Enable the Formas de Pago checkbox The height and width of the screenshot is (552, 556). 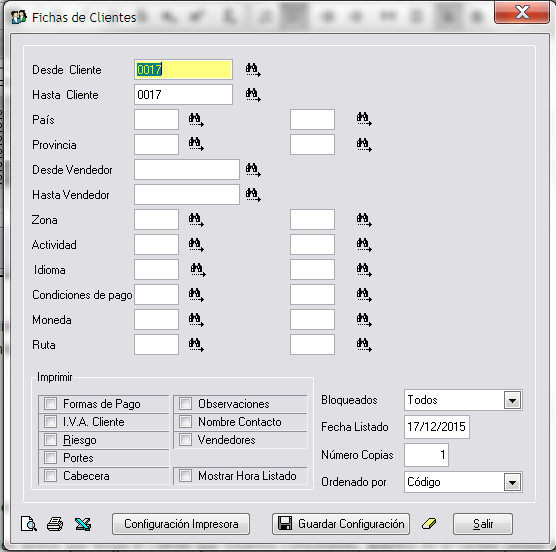click(50, 403)
